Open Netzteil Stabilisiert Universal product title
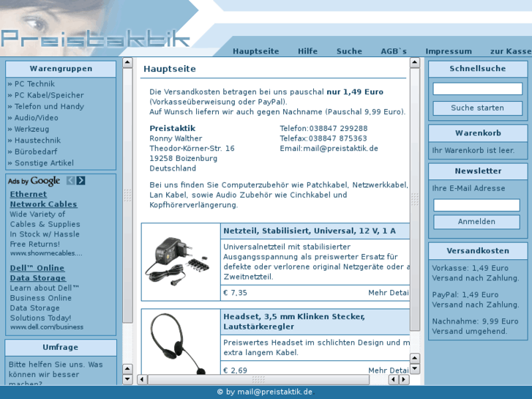The height and width of the screenshot is (399, 532). click(310, 231)
